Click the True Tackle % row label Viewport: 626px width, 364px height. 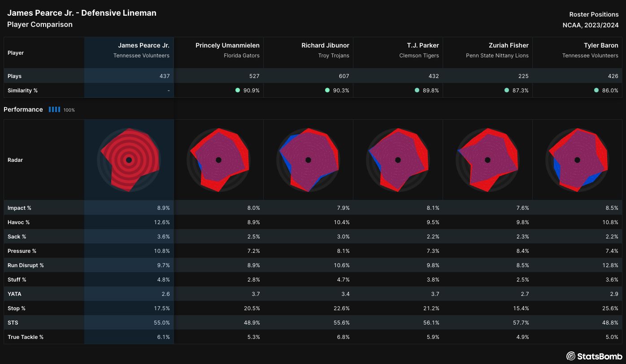(x=26, y=337)
